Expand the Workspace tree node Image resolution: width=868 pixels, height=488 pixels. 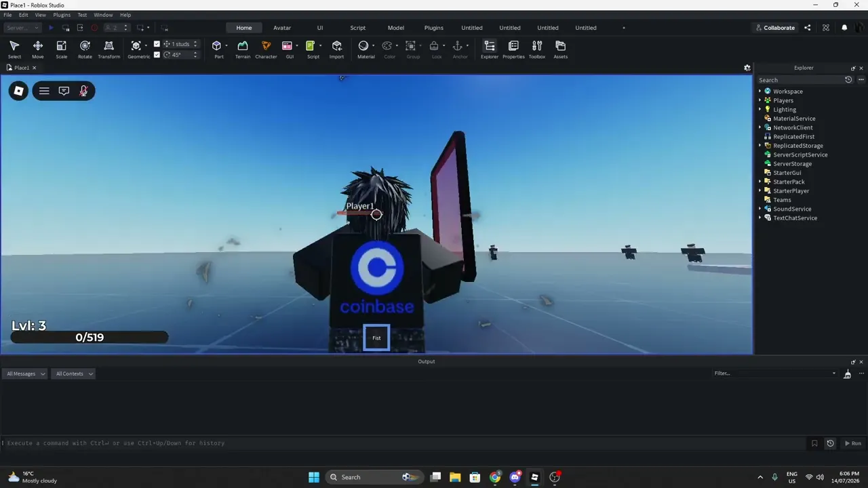759,91
